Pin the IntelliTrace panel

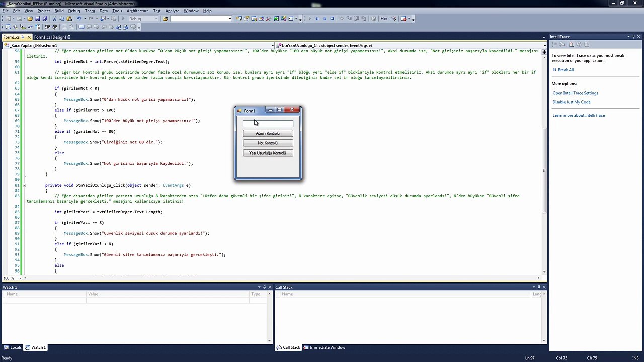coord(635,37)
